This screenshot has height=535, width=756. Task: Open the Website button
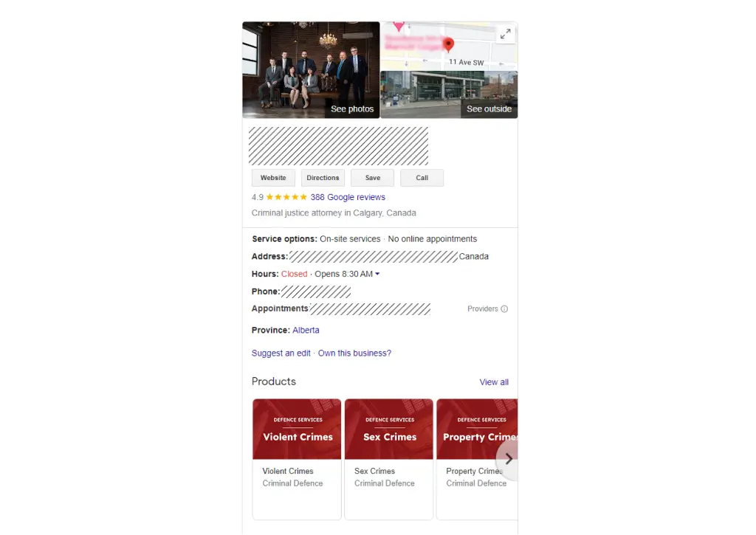(x=273, y=178)
